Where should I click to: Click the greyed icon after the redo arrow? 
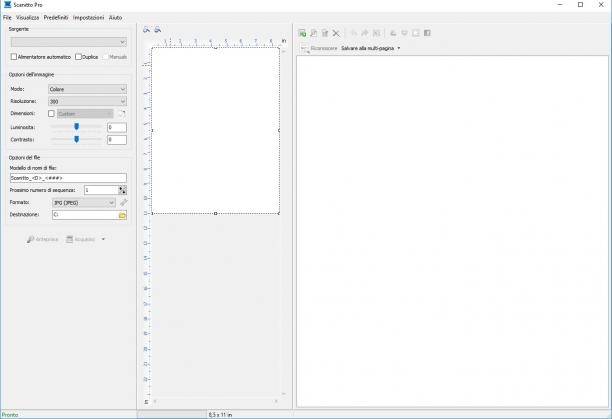click(376, 33)
